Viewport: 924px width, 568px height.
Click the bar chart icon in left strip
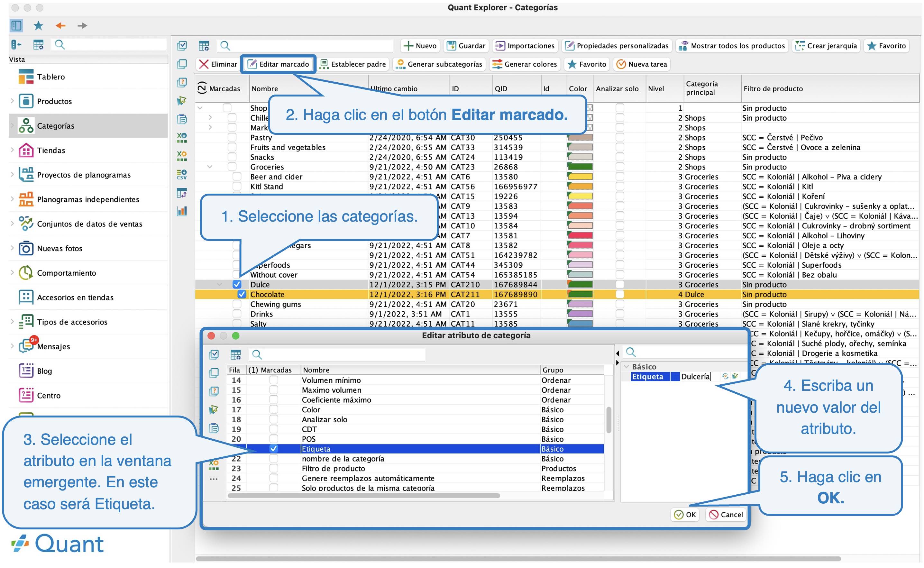pos(182,211)
